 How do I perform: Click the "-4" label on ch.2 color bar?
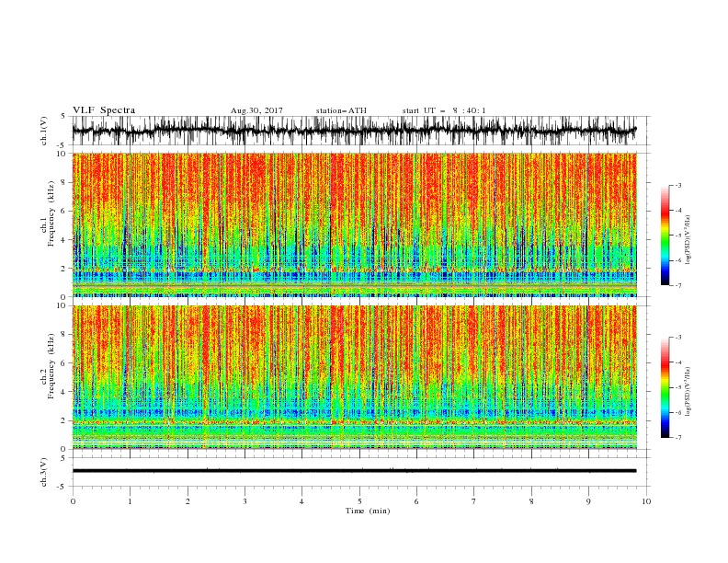678,362
